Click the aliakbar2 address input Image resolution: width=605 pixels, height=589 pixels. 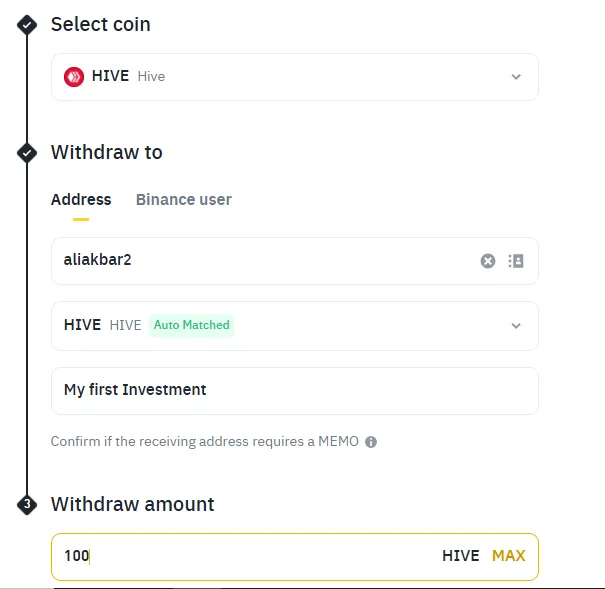tap(295, 261)
